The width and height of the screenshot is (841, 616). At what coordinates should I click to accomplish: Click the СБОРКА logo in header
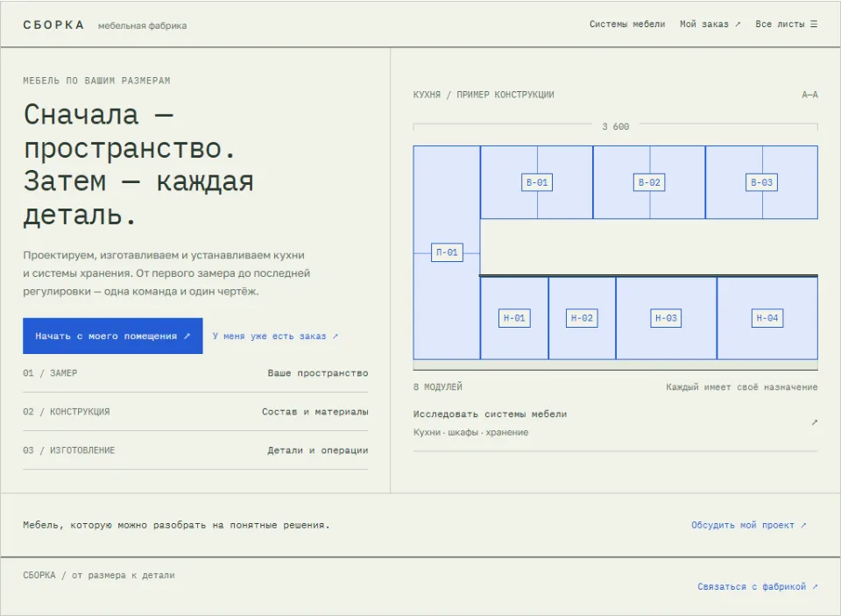[53, 25]
